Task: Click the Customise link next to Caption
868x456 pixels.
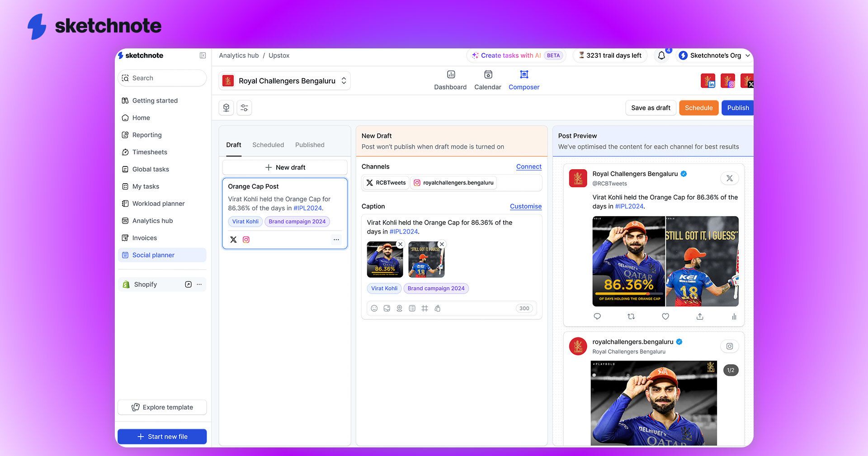Action: pos(525,206)
